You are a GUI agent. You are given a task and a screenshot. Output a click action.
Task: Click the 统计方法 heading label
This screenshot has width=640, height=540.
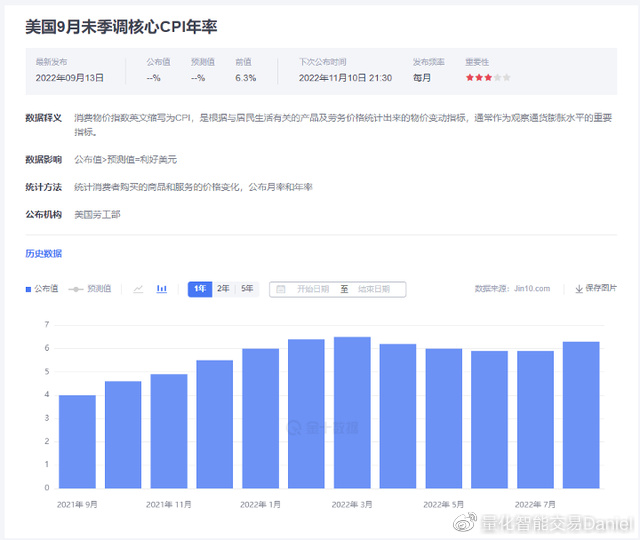coord(44,187)
